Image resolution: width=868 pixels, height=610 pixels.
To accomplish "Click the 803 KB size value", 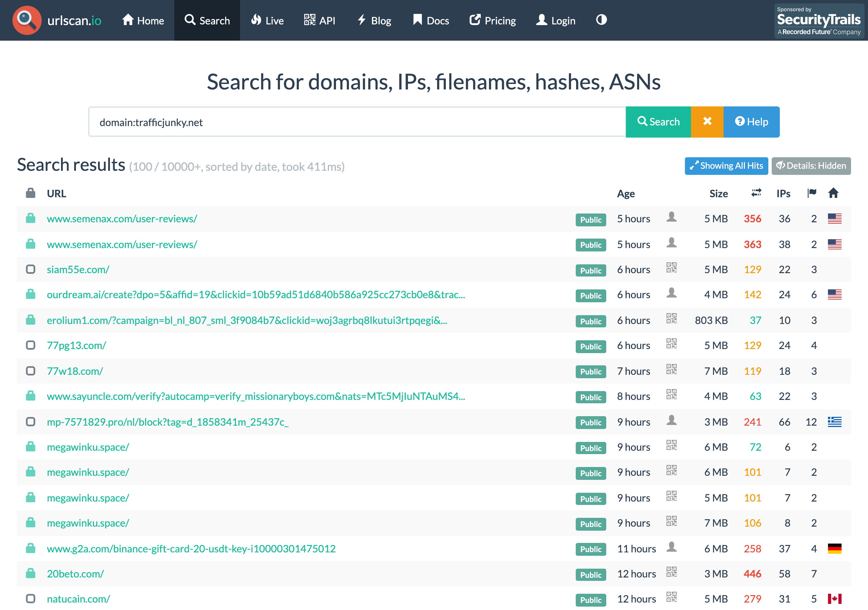I will (711, 321).
